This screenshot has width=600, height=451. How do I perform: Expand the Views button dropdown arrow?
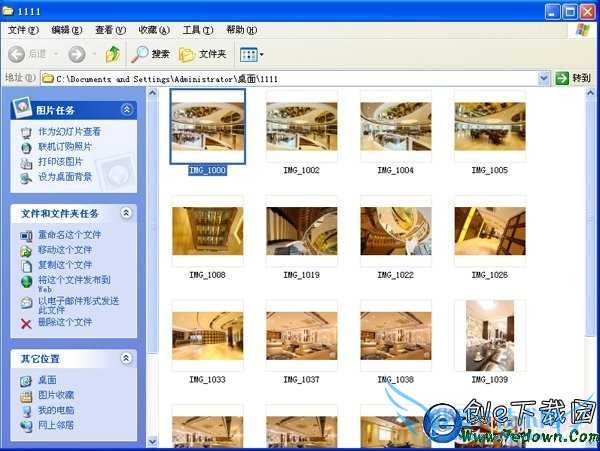(x=261, y=55)
